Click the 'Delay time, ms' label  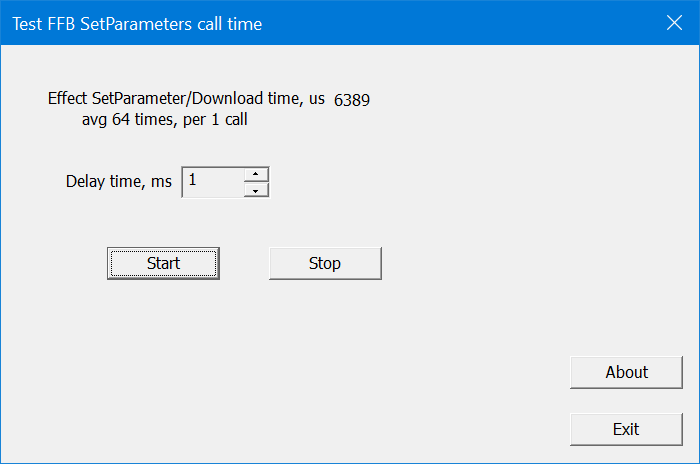(118, 182)
